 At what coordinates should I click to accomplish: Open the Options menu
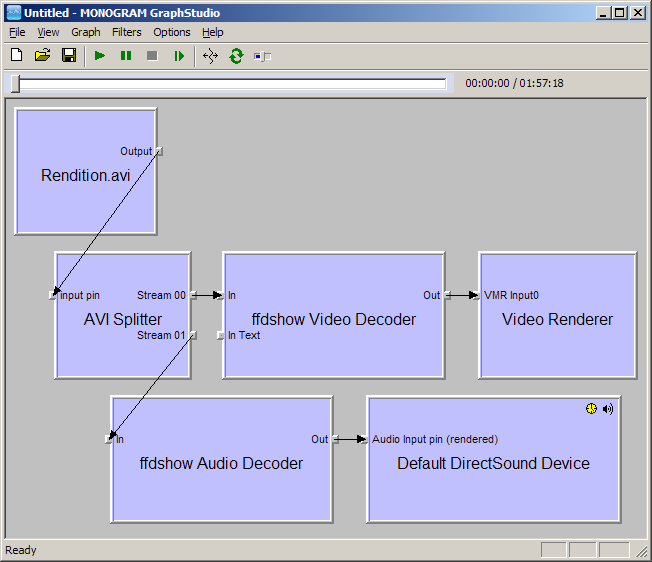[x=172, y=32]
